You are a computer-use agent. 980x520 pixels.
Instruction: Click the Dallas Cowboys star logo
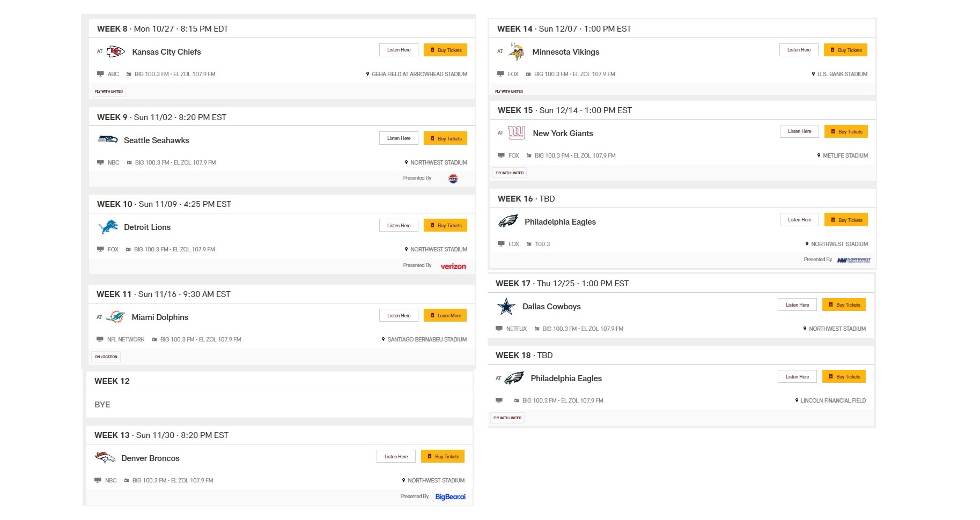click(506, 307)
